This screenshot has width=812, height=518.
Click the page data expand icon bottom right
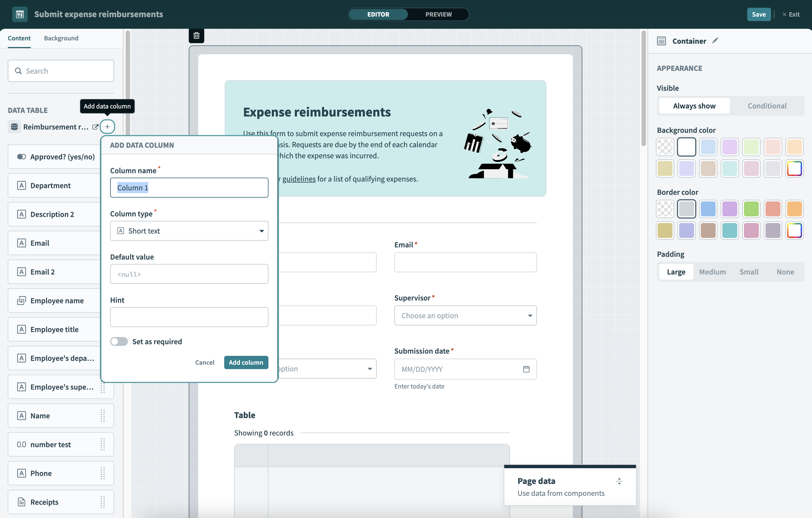[x=620, y=481]
